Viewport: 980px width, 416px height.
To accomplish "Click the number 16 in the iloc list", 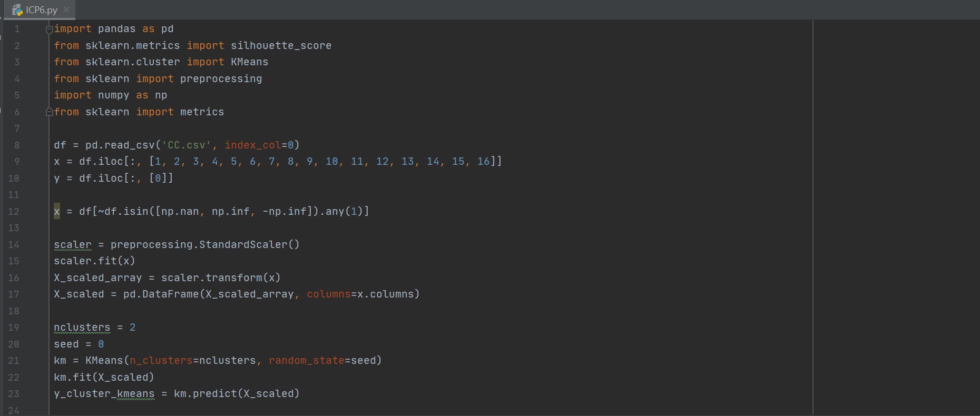I will pyautogui.click(x=483, y=162).
